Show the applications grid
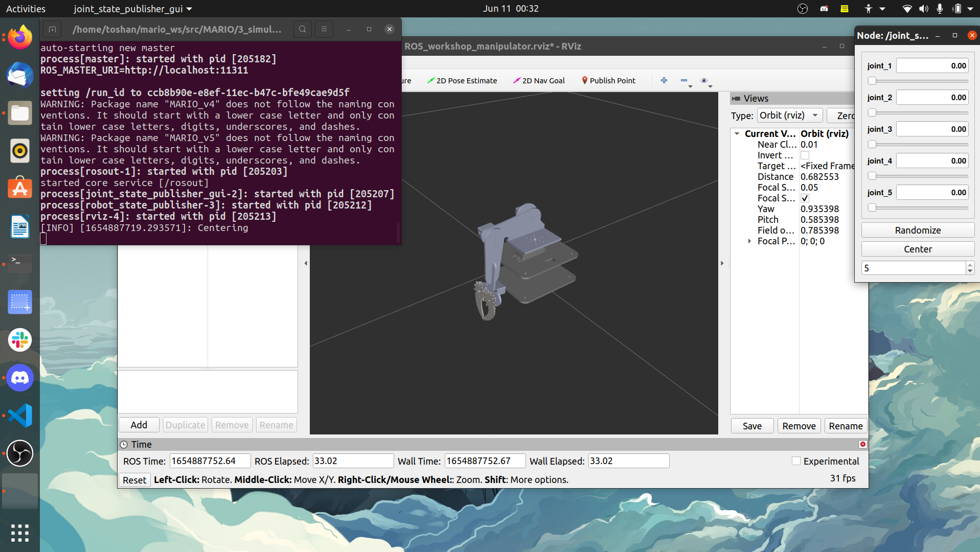The image size is (980, 552). point(20,533)
